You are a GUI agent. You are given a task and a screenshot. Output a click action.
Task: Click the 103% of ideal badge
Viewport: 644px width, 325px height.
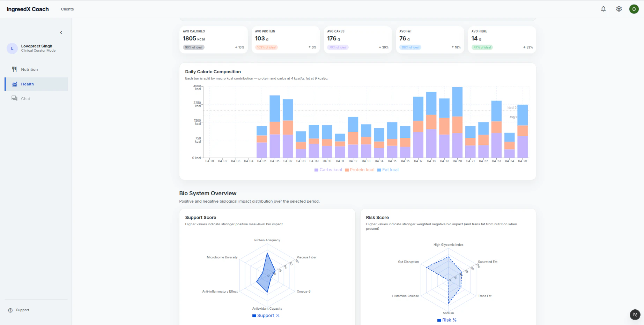click(x=266, y=47)
